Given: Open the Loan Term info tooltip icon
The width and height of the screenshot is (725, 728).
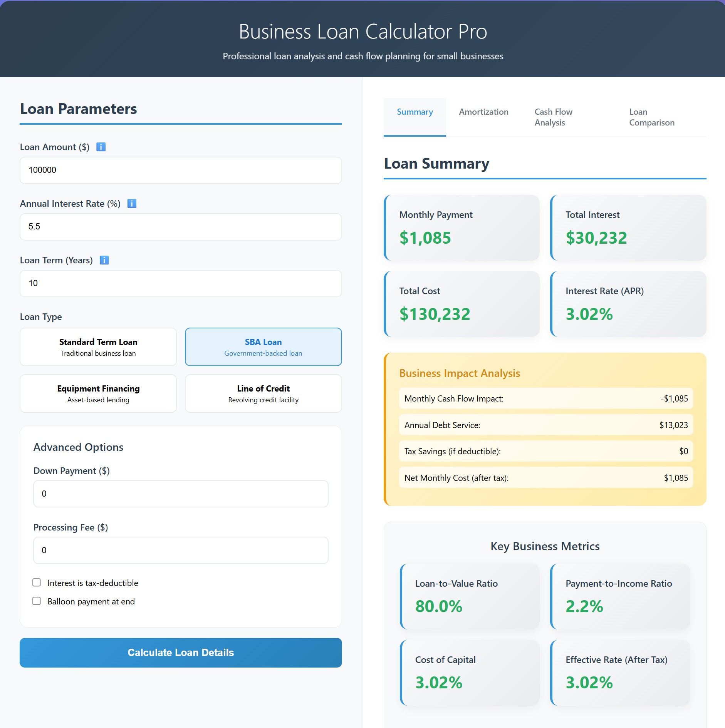Looking at the screenshot, I should [104, 260].
